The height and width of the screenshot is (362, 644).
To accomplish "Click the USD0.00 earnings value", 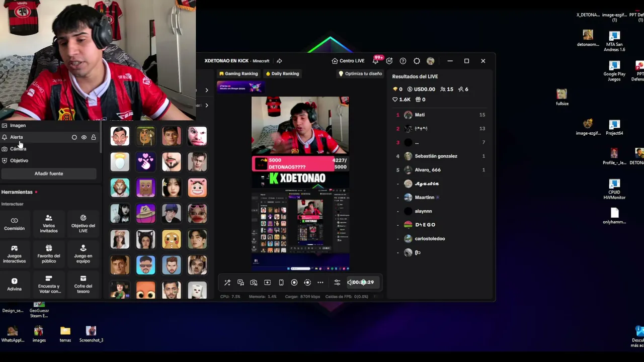I will coord(421,89).
